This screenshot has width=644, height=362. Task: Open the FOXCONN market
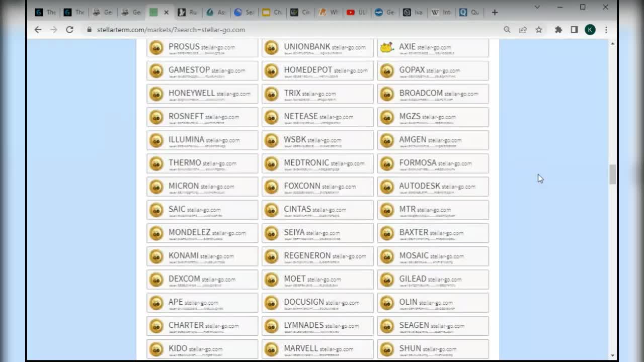pos(317,187)
